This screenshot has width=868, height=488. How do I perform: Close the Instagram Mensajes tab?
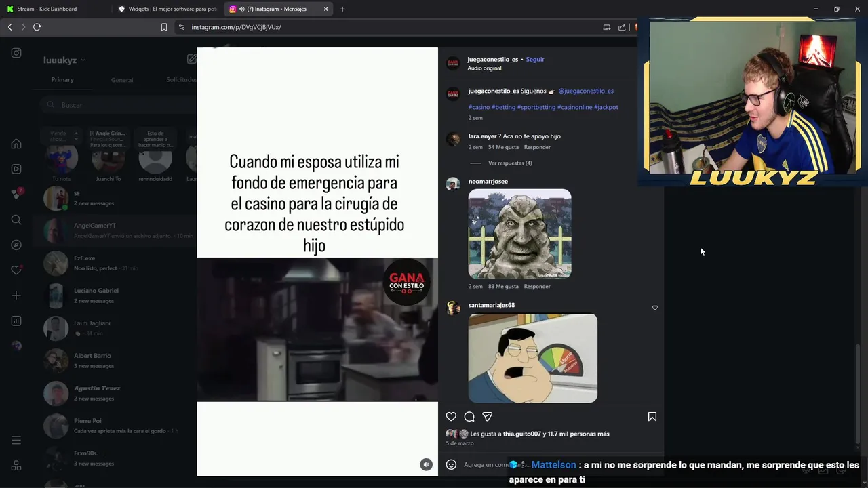click(x=326, y=9)
